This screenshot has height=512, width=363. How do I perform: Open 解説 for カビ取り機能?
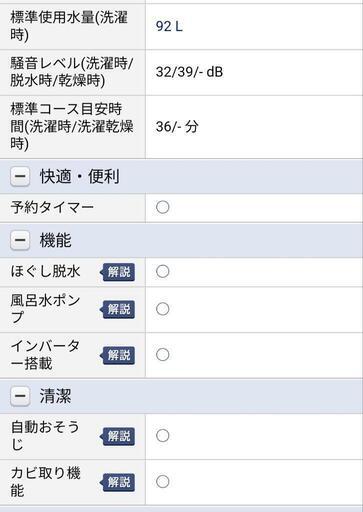117,482
